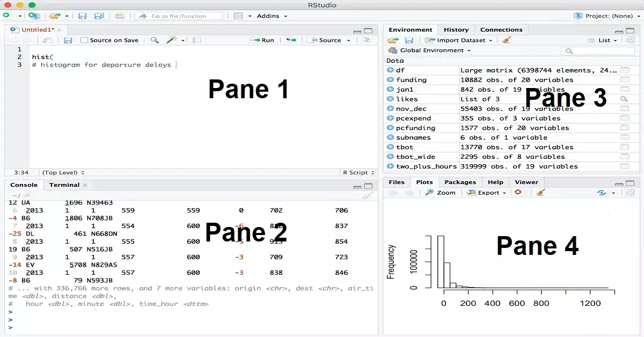Minimize the Console pane

pos(357,187)
